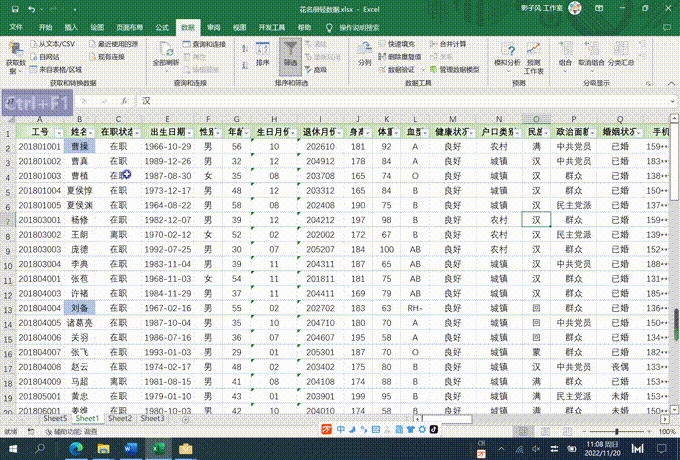Click From Table/Range (来自表格/区域)
680x460 pixels.
click(56, 69)
